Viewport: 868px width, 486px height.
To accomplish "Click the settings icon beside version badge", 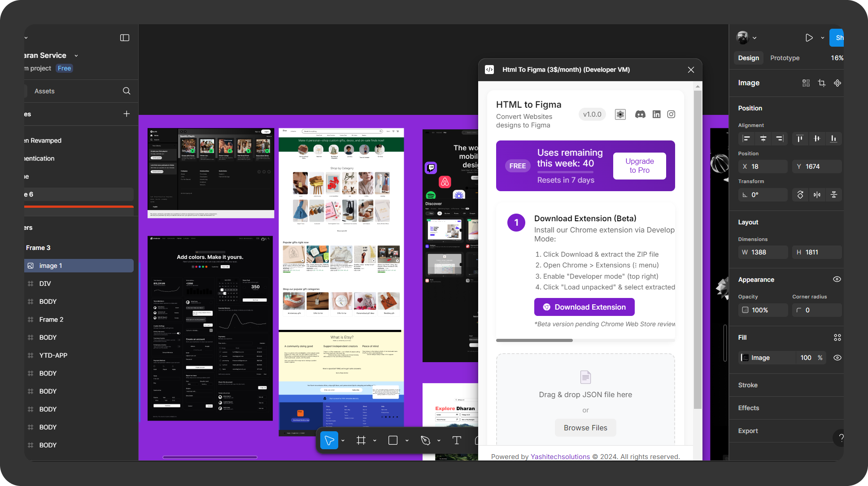I will [620, 114].
